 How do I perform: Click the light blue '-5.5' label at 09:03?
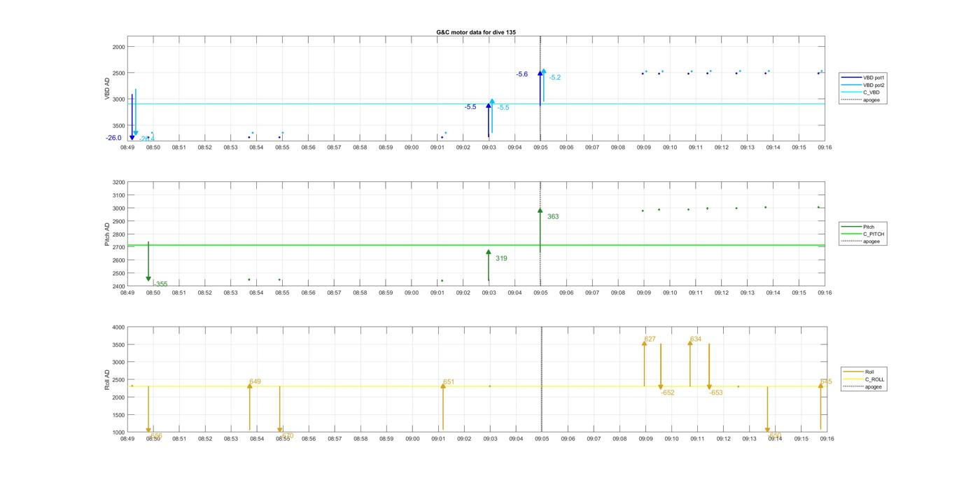[x=503, y=108]
